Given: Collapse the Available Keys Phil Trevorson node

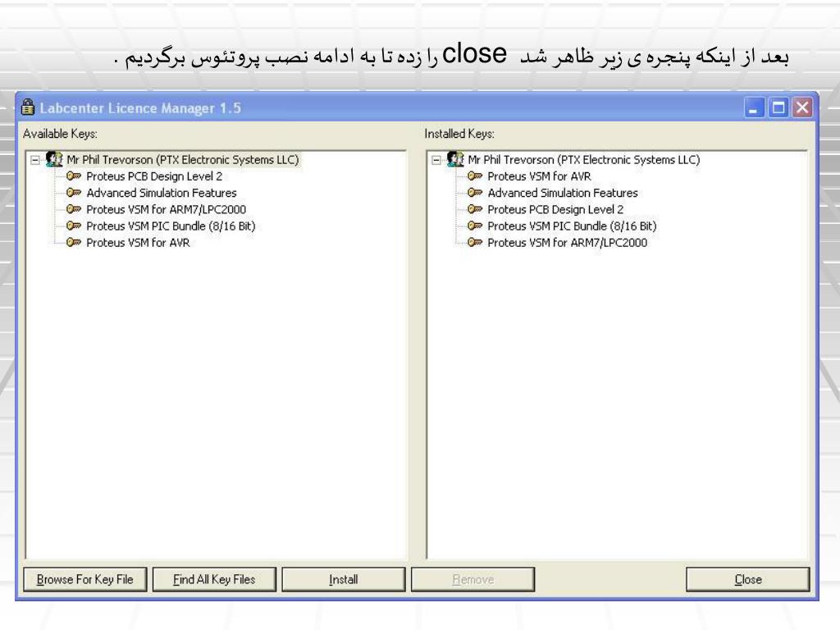Looking at the screenshot, I should pyautogui.click(x=34, y=160).
